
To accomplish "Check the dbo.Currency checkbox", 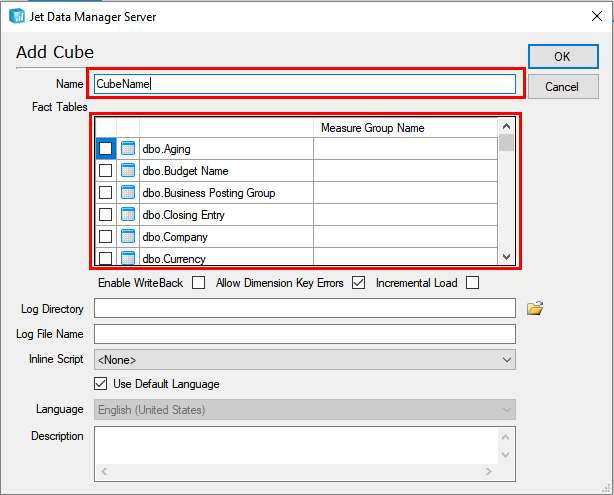I will pyautogui.click(x=105, y=258).
